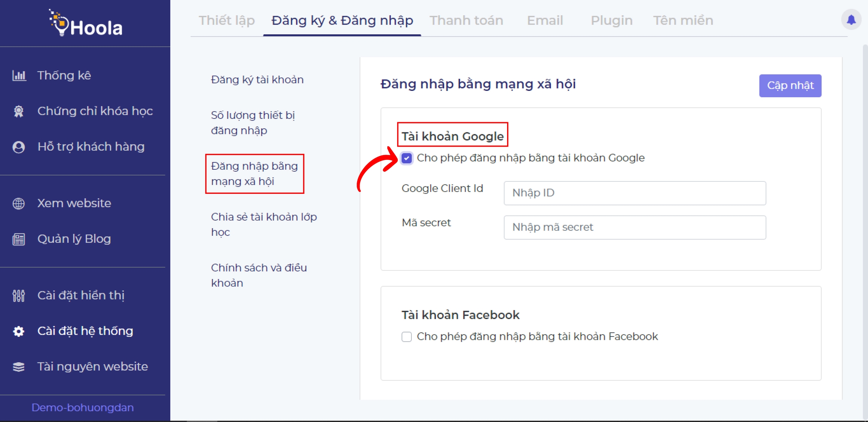
Task: Click the Cài đặt hiển thị sliders icon
Action: click(x=19, y=295)
